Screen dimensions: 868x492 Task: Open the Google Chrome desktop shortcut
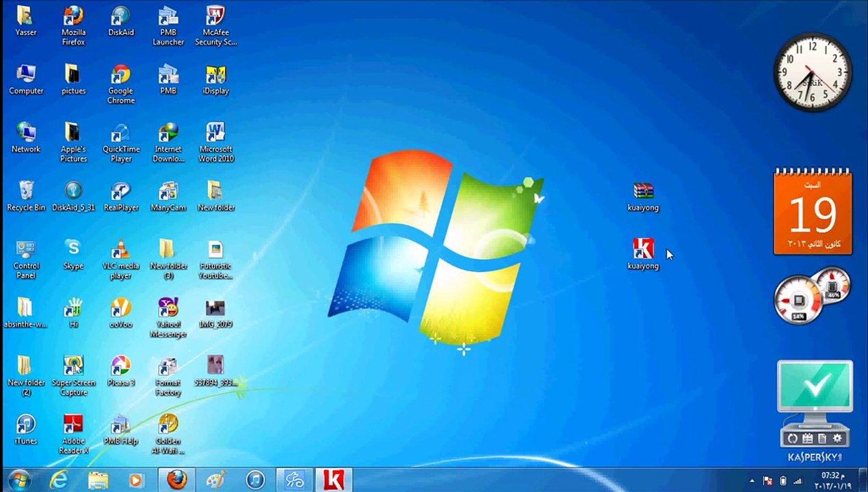click(121, 85)
